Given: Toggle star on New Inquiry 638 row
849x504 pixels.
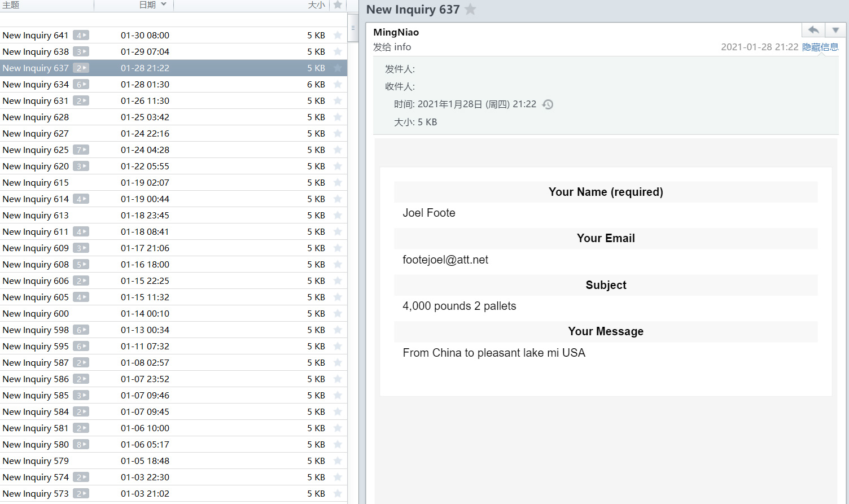Looking at the screenshot, I should 338,52.
